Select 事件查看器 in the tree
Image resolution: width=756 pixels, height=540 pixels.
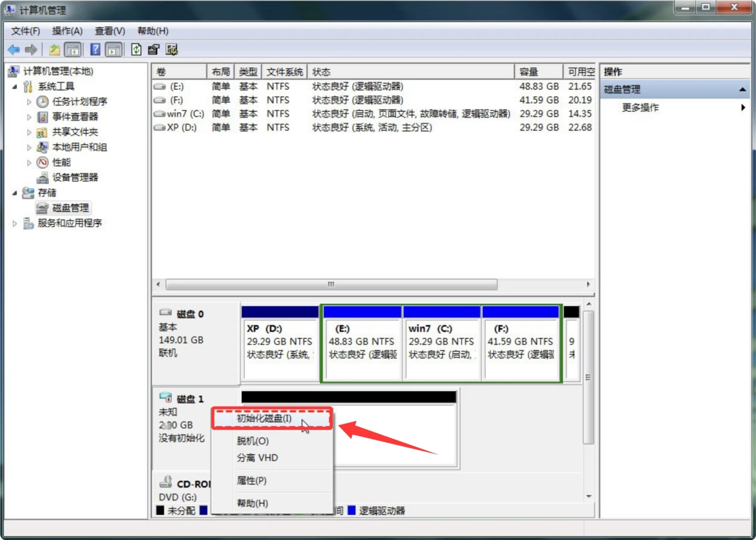75,117
